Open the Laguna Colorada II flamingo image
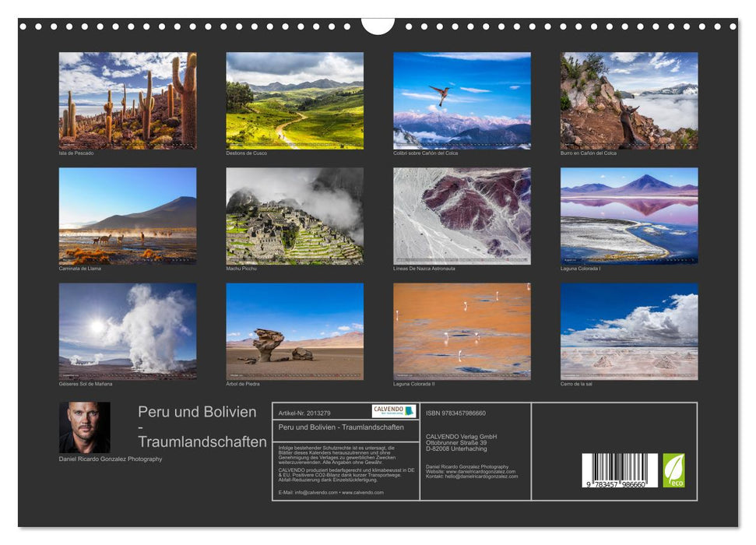756x545 pixels. 462,331
